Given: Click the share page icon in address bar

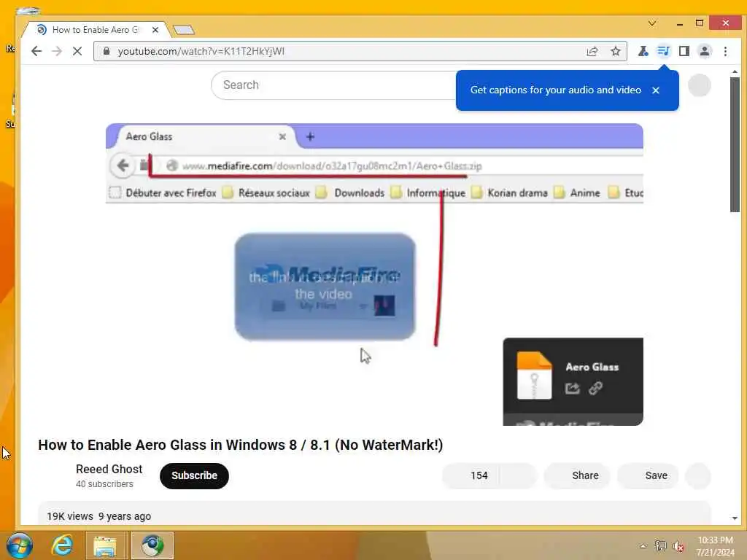Looking at the screenshot, I should [592, 51].
